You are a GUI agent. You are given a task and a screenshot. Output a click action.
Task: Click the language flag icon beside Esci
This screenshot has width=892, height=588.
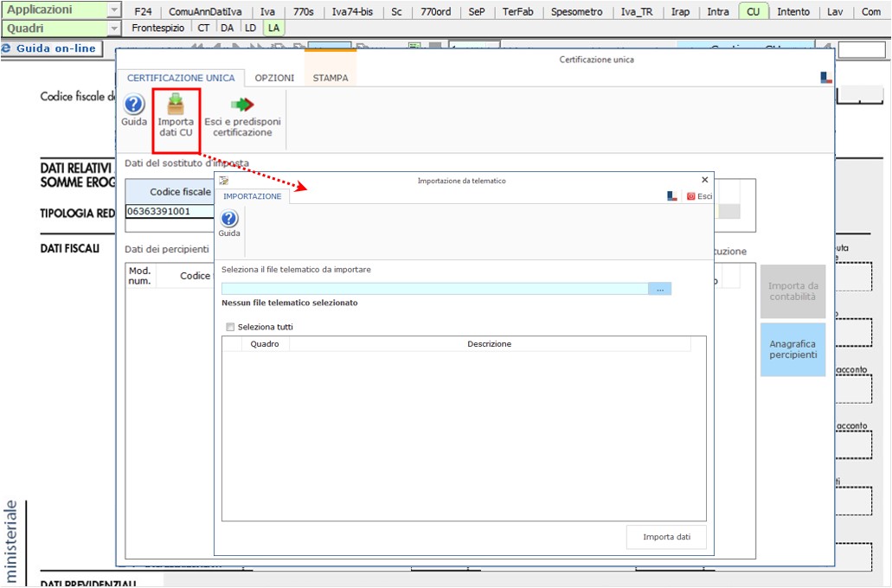[x=672, y=196]
